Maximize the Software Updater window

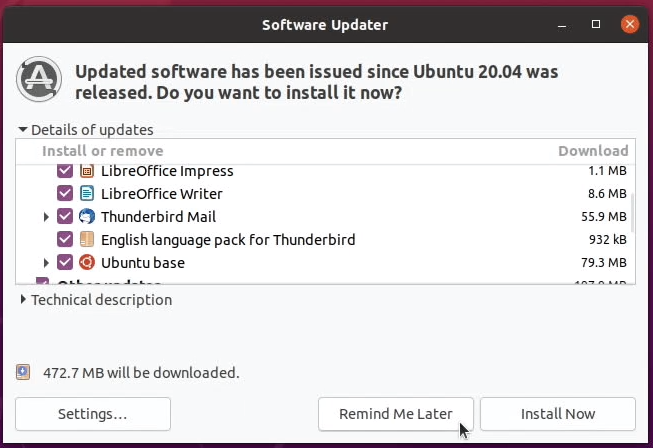pyautogui.click(x=596, y=24)
